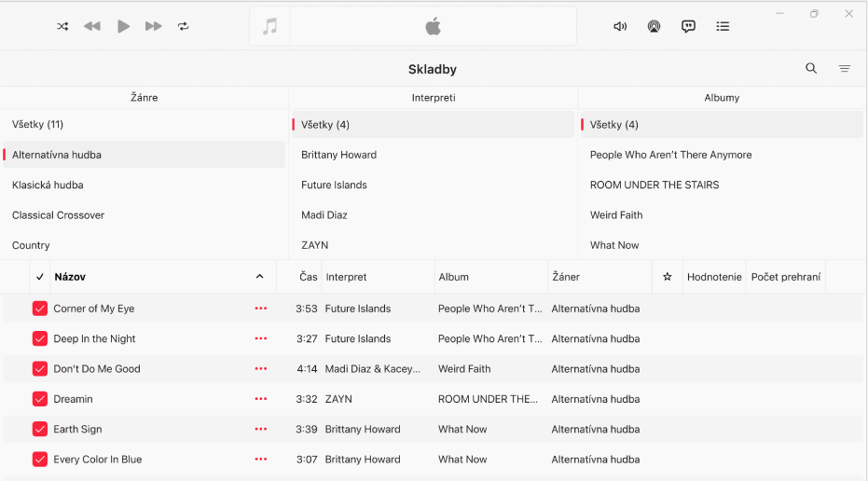This screenshot has width=868, height=481.
Task: Sort by Hodnotenie column header
Action: pyautogui.click(x=714, y=277)
